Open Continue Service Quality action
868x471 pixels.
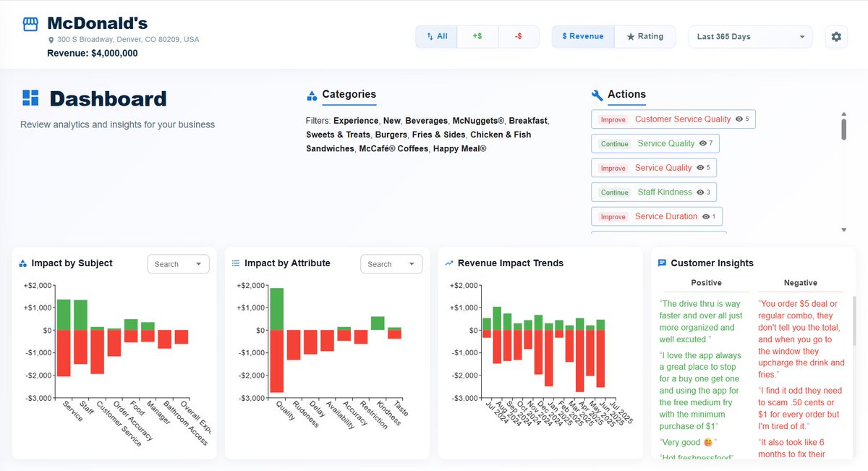[655, 144]
